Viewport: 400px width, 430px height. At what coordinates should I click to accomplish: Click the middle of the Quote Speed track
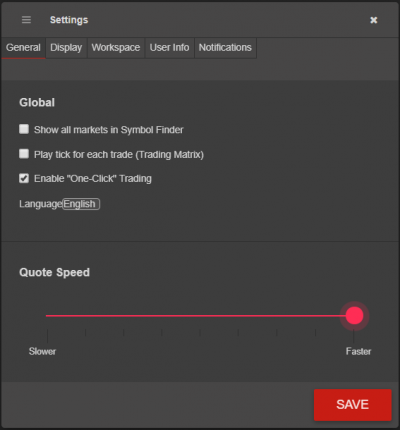[200, 315]
